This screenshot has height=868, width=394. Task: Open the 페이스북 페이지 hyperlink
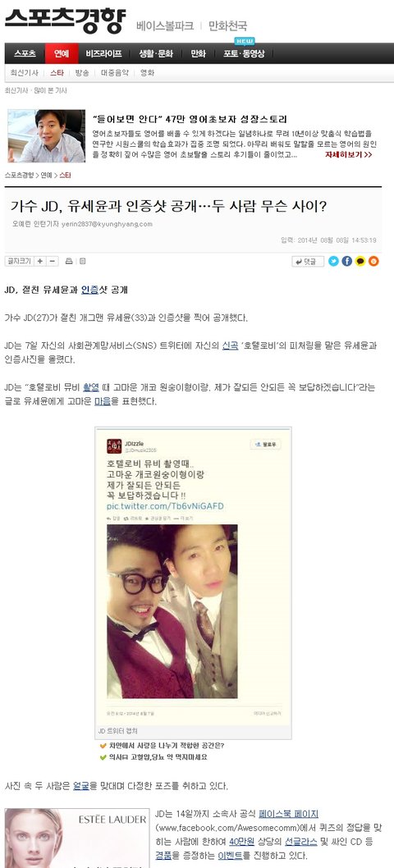[288, 815]
